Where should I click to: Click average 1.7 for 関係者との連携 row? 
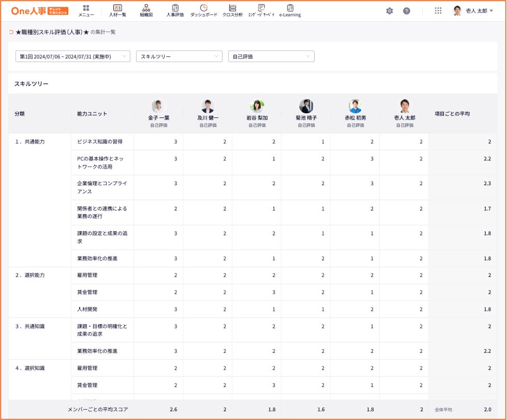(487, 208)
